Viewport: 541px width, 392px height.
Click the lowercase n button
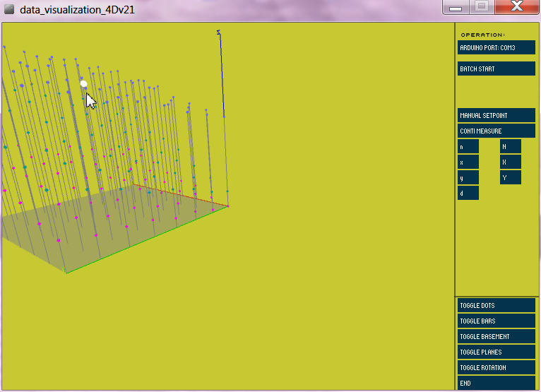[x=468, y=146]
